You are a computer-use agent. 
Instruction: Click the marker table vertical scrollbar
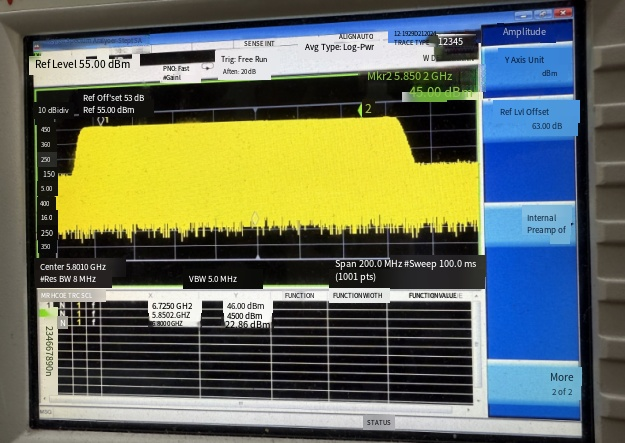476,345
